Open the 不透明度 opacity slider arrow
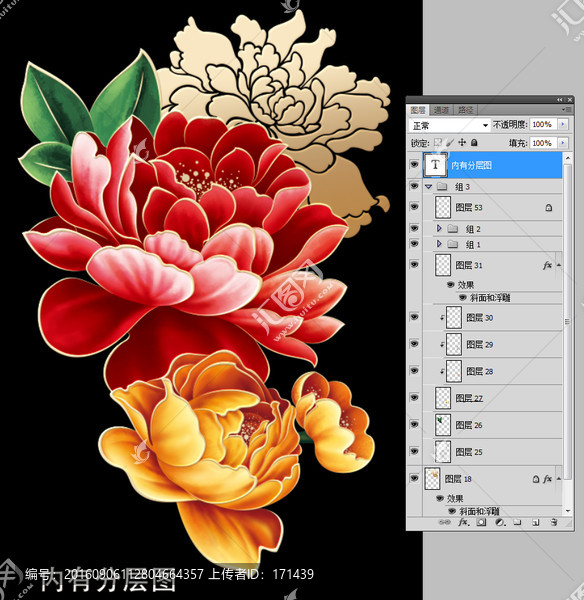This screenshot has height=600, width=584. click(x=563, y=124)
